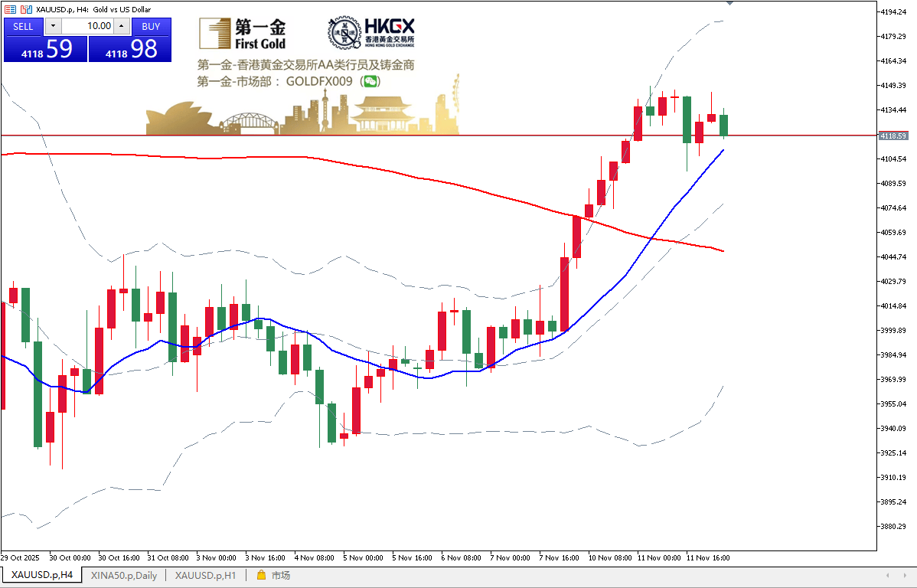Click the '3 Nov 00:00' time axis label
Viewport: 917px width, 588px height.
(x=217, y=557)
